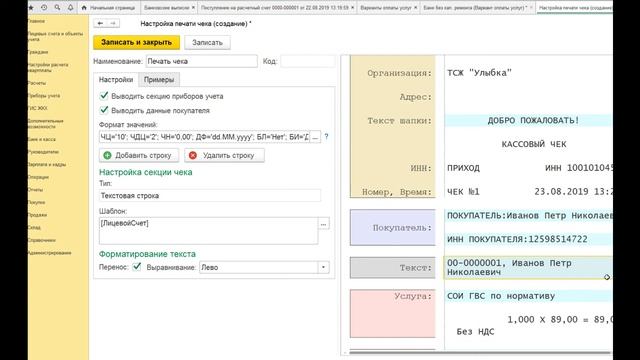Close the Варианты оплаты услуг tab
Image resolution: width=640 pixels, height=360 pixels.
(x=416, y=8)
